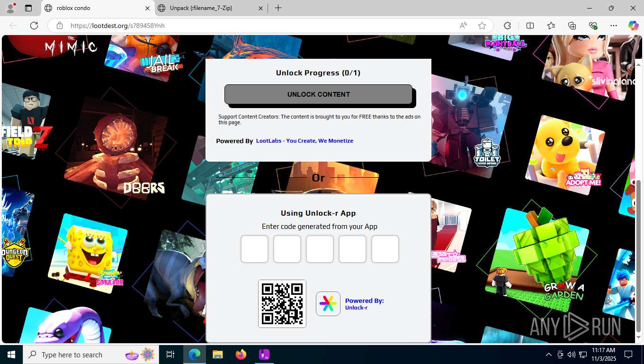View site information lock icon
The image size is (644, 364).
pos(59,26)
